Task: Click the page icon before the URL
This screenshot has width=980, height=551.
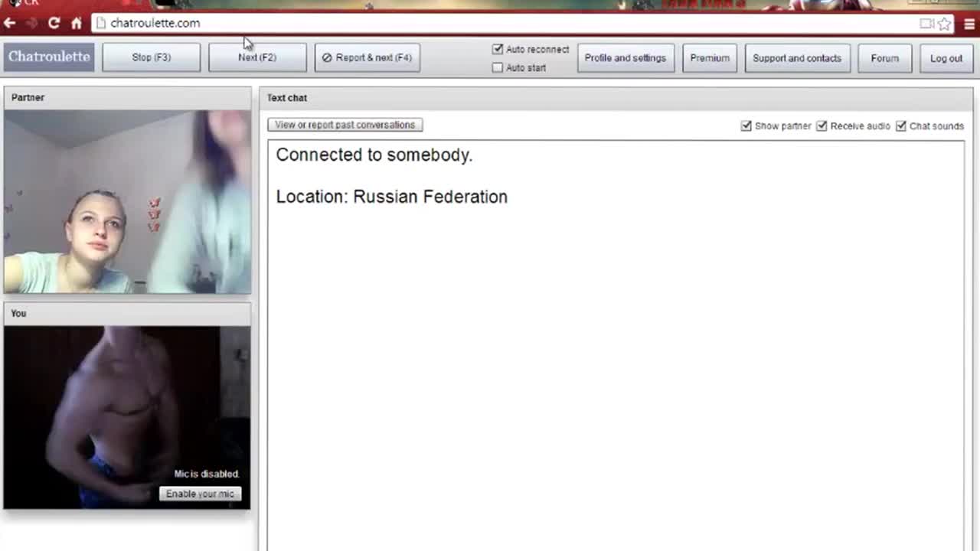Action: click(100, 23)
